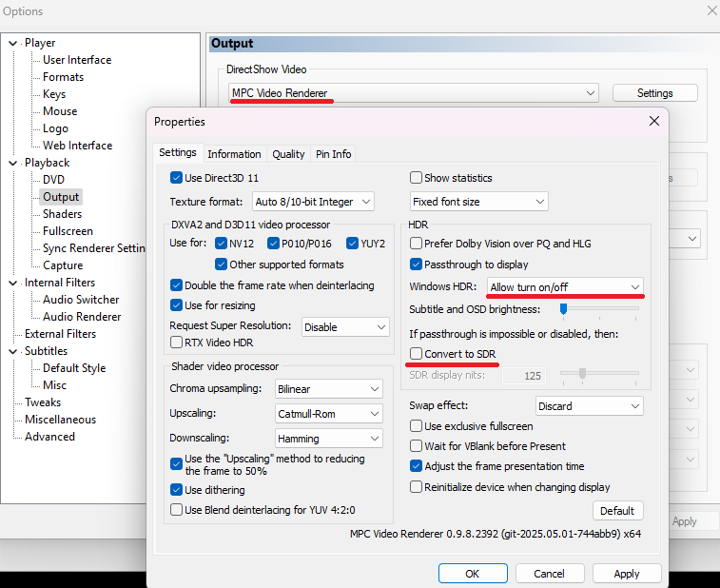Enable Prefer Dolby Vision over PQ and HLG
Screen dimensions: 720x588
click(416, 244)
